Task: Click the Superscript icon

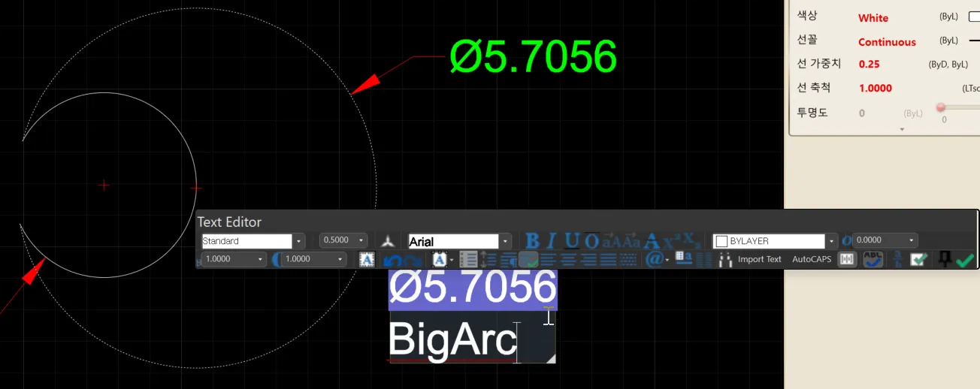Action: (x=676, y=240)
